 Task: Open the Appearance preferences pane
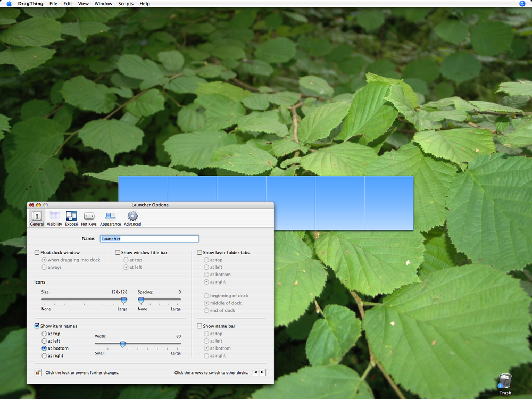point(111,217)
